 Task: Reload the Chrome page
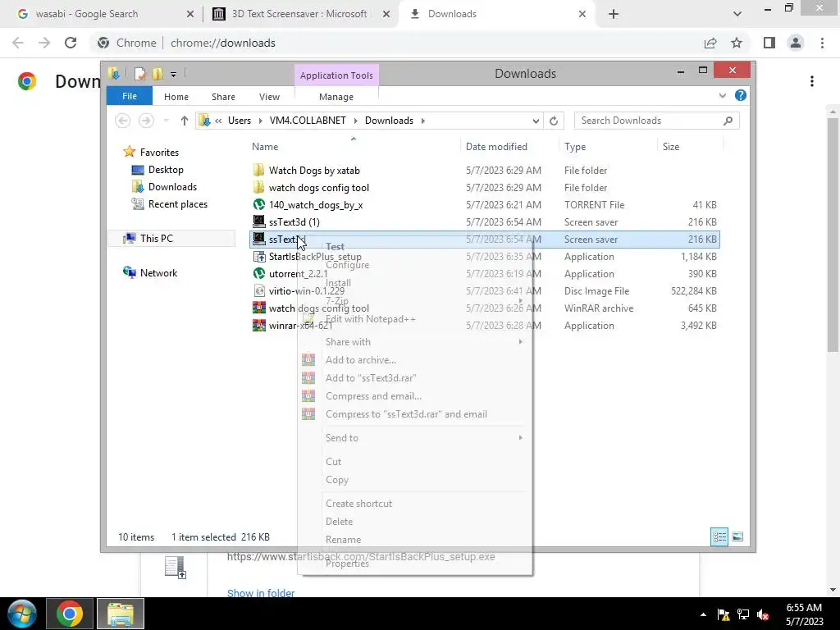coord(71,43)
